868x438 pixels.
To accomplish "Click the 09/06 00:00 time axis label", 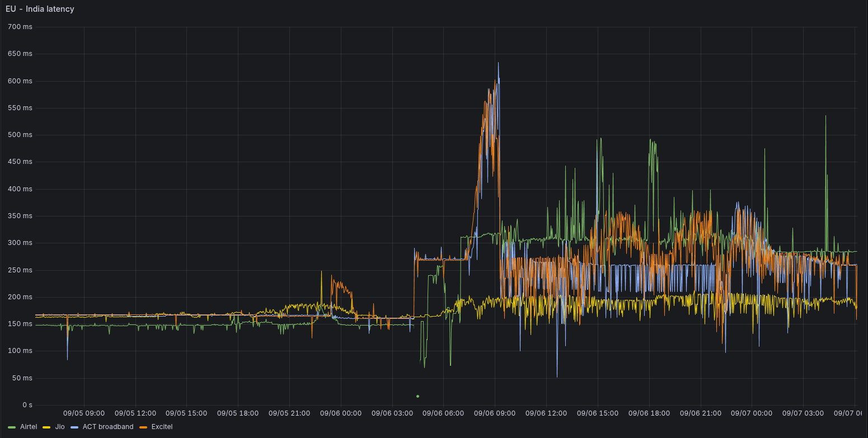I will point(341,413).
